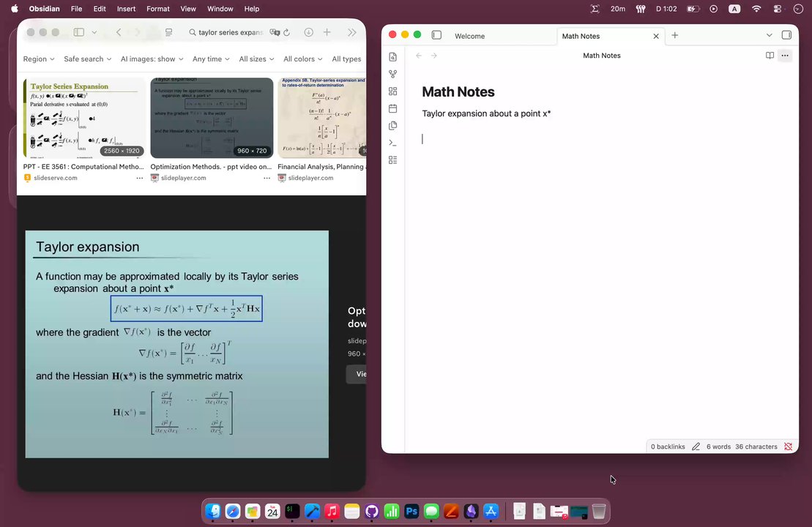The width and height of the screenshot is (812, 527).
Task: Open the command palette ribbon icon
Action: [393, 142]
